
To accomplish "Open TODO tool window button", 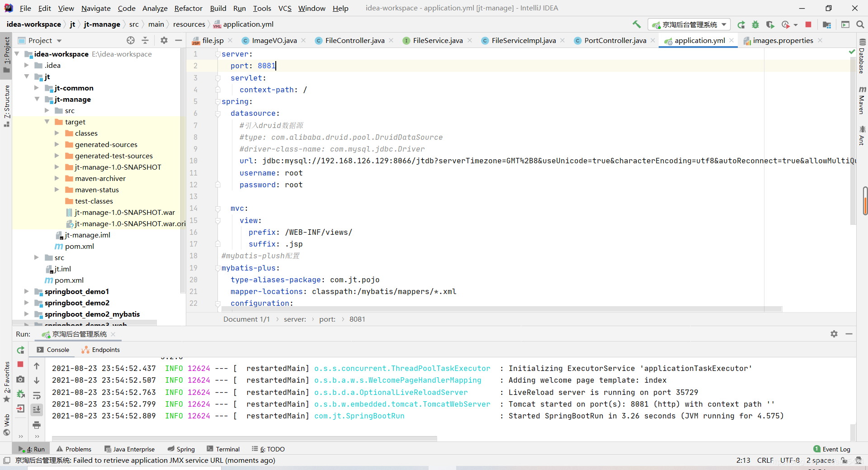I will pyautogui.click(x=268, y=449).
